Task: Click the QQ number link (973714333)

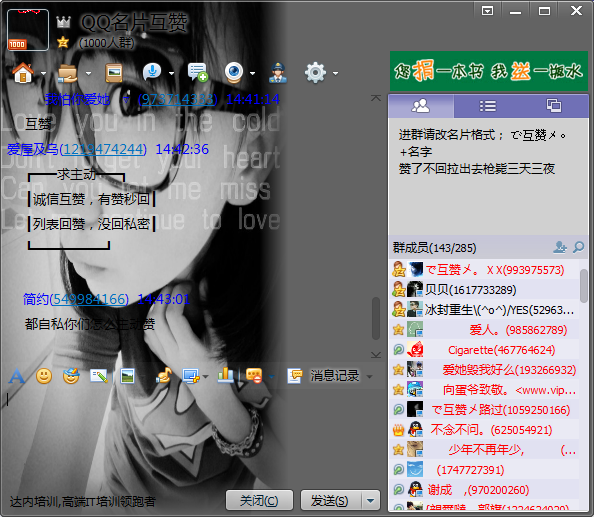Action: coord(177,99)
